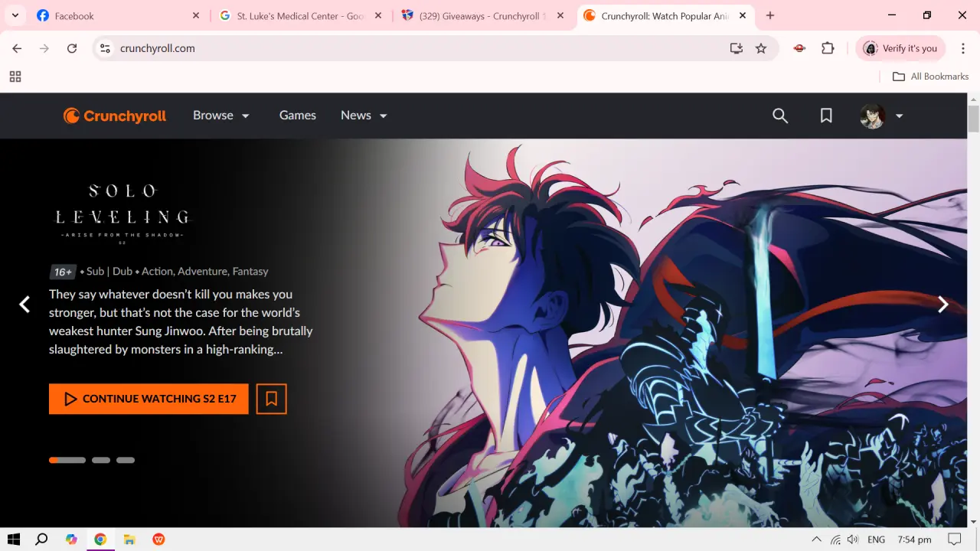View site information icon
This screenshot has height=551, width=980.
[106, 48]
